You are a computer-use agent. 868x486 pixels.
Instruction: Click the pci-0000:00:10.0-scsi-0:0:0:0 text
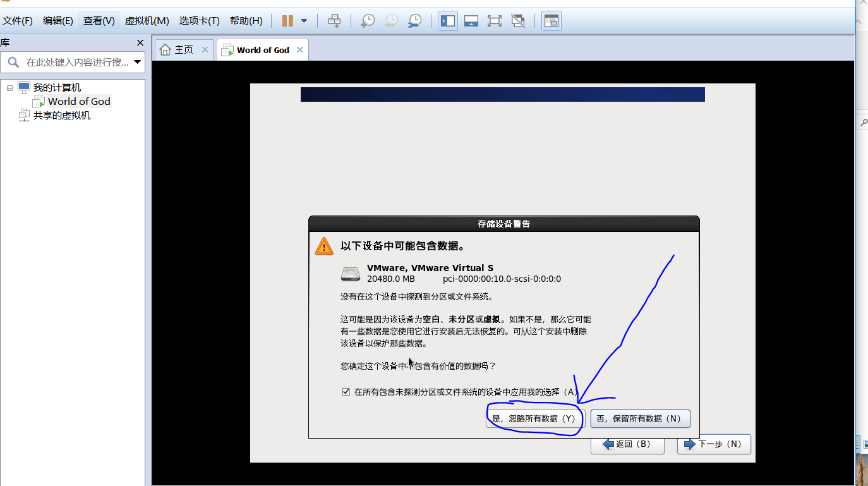(x=502, y=279)
